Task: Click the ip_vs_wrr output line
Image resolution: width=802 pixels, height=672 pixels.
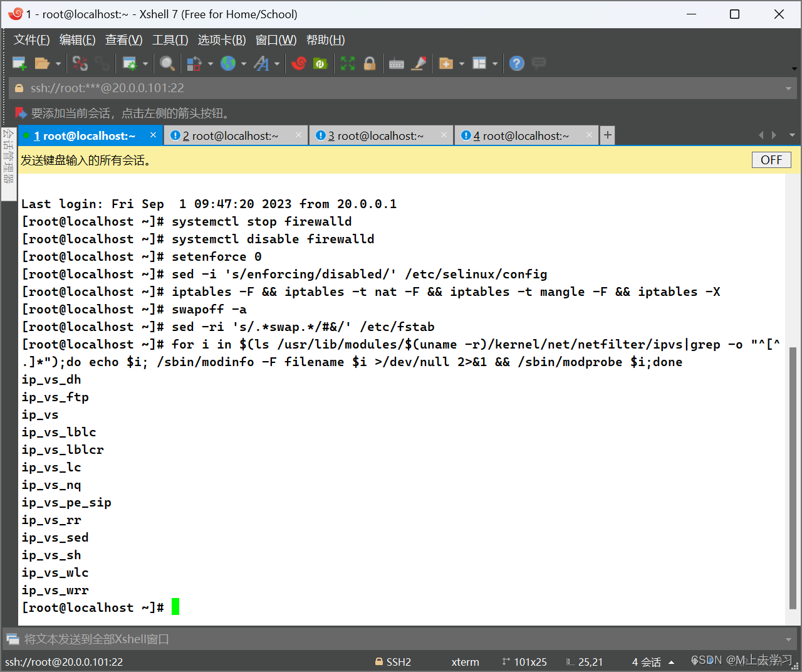Action: coord(55,590)
